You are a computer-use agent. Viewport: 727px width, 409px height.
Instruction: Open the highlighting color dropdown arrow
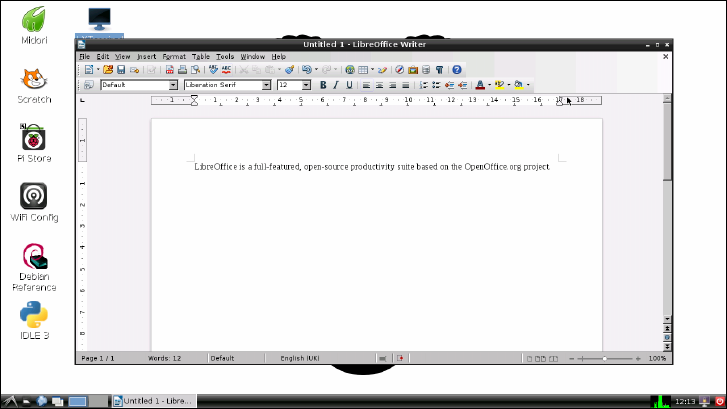pos(509,85)
